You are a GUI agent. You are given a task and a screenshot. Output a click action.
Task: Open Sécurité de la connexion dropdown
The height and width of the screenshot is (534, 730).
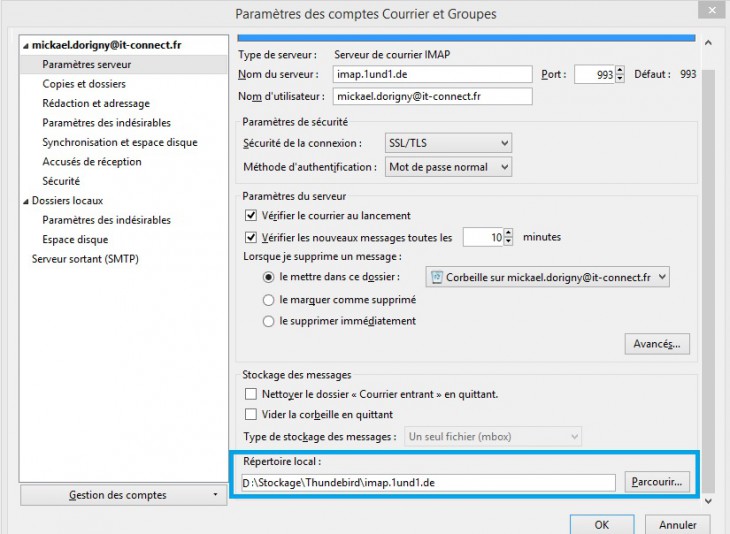pos(448,143)
